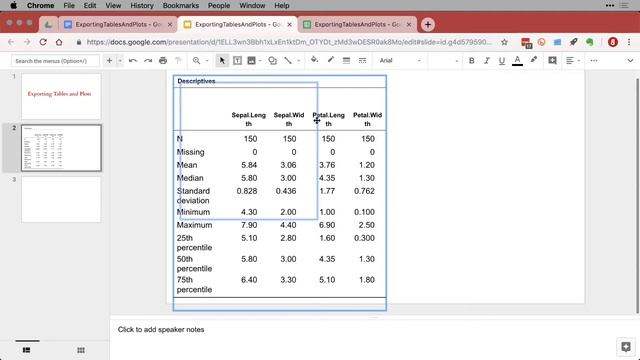This screenshot has width=640, height=360.
Task: Insert an image
Action: tap(251, 60)
